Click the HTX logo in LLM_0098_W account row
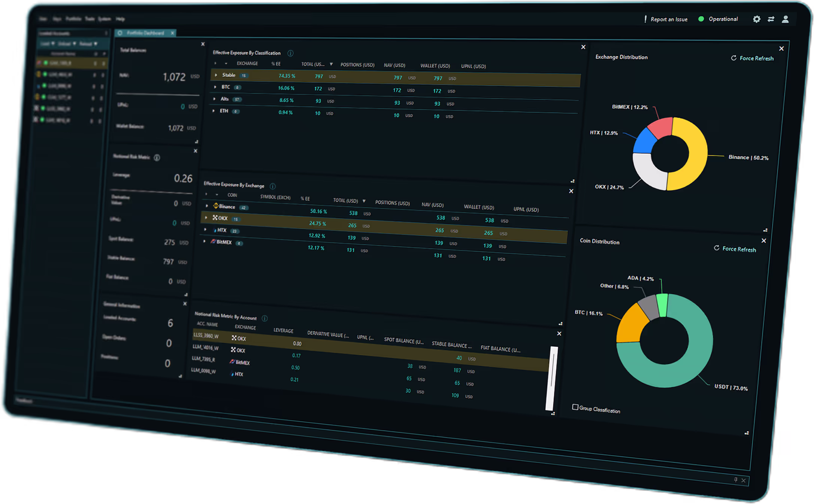The image size is (814, 504). (232, 374)
